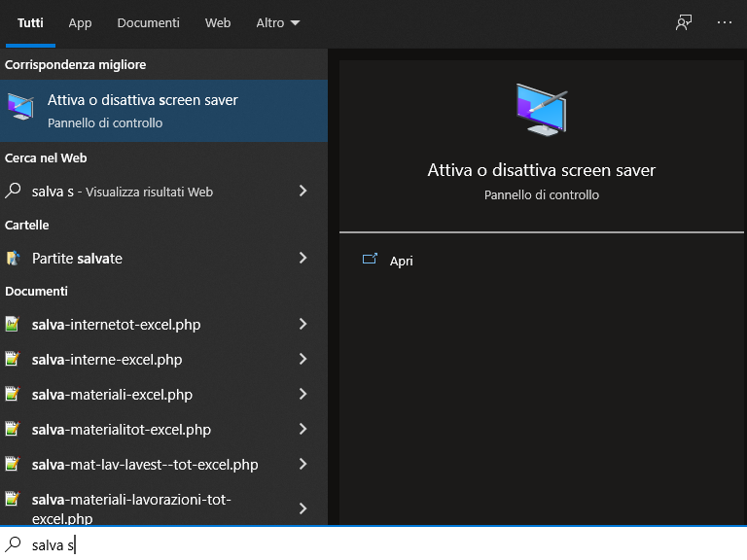This screenshot has height=560, width=747.
Task: Click the file icon of salva-mat-lav-lavest--tot-excel.php
Action: click(x=13, y=464)
